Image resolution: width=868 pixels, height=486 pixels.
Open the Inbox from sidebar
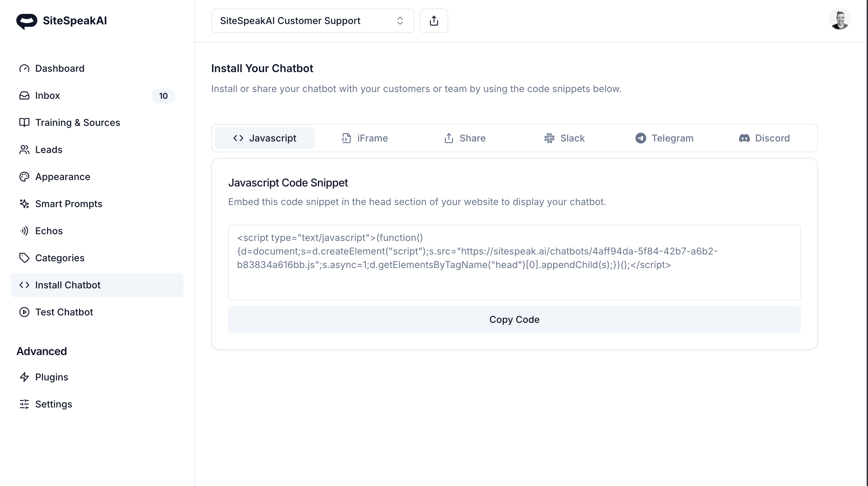pyautogui.click(x=47, y=96)
